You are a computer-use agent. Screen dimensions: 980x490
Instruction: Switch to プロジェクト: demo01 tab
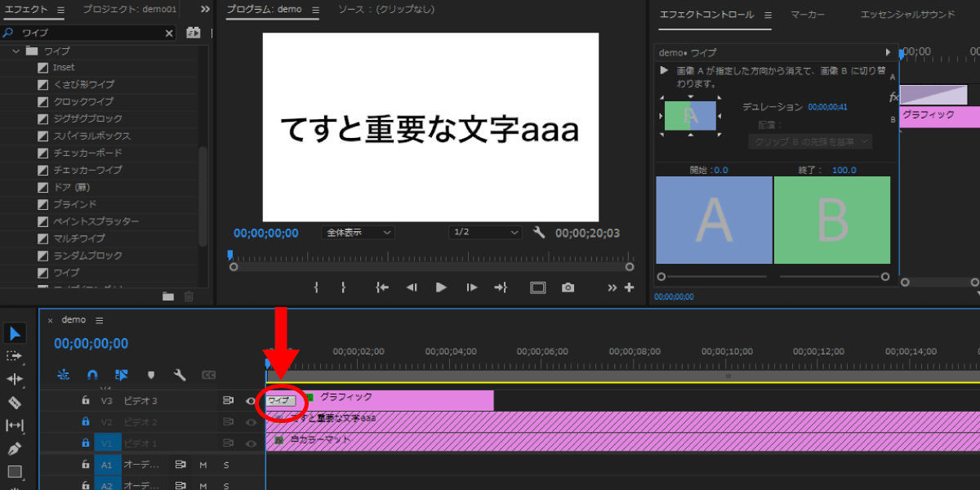129,10
